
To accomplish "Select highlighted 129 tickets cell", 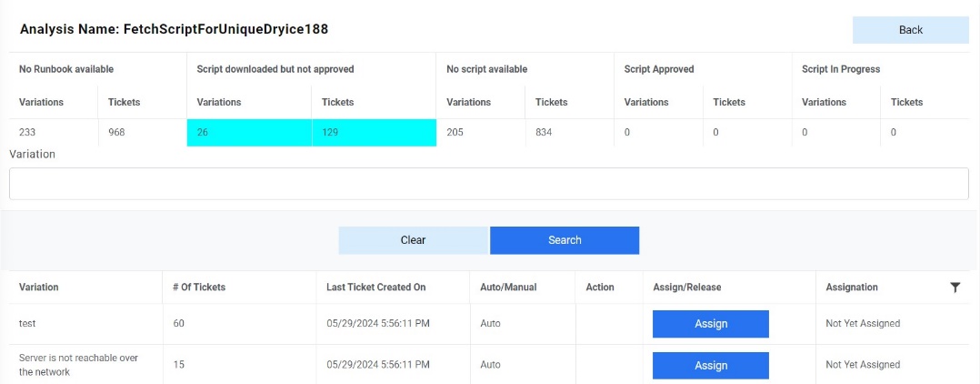I will coord(373,133).
